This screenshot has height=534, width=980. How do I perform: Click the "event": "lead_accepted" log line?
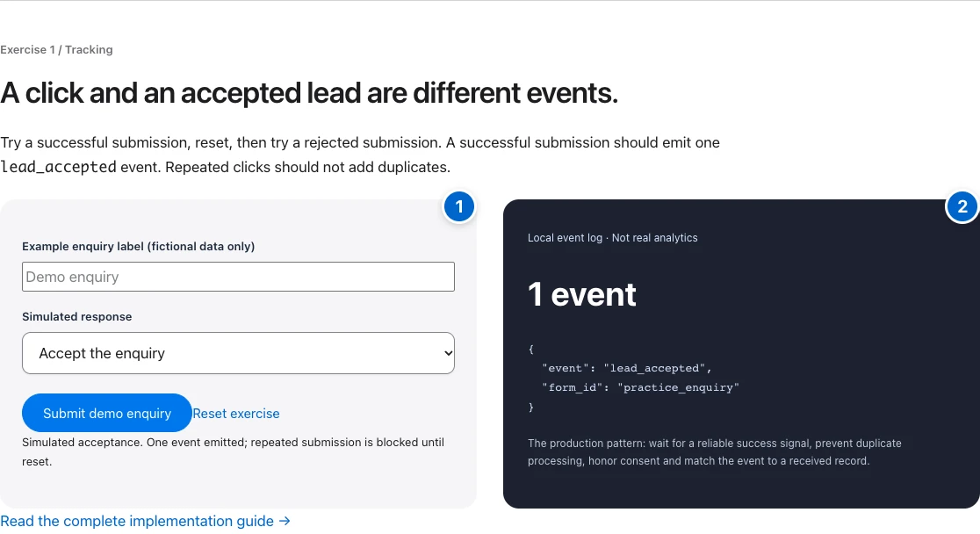point(627,368)
